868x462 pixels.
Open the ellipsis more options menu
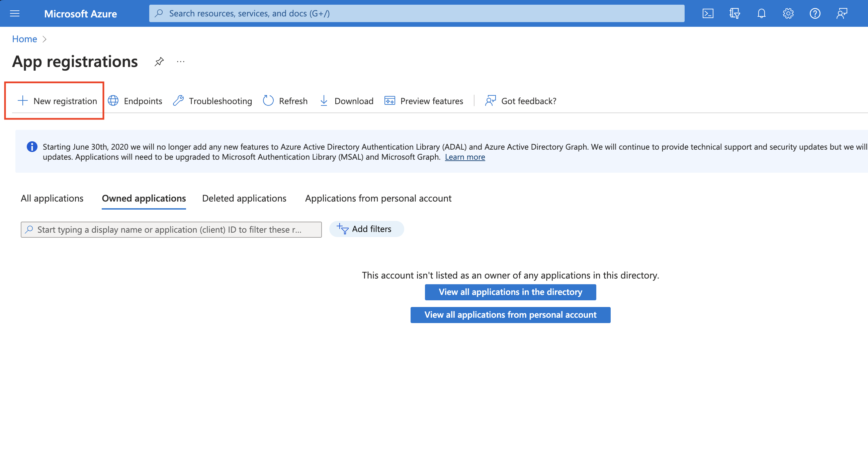click(x=181, y=62)
